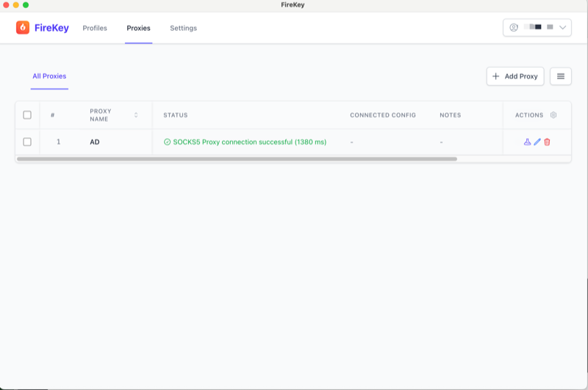Check the box for the AD proxy row

click(27, 142)
